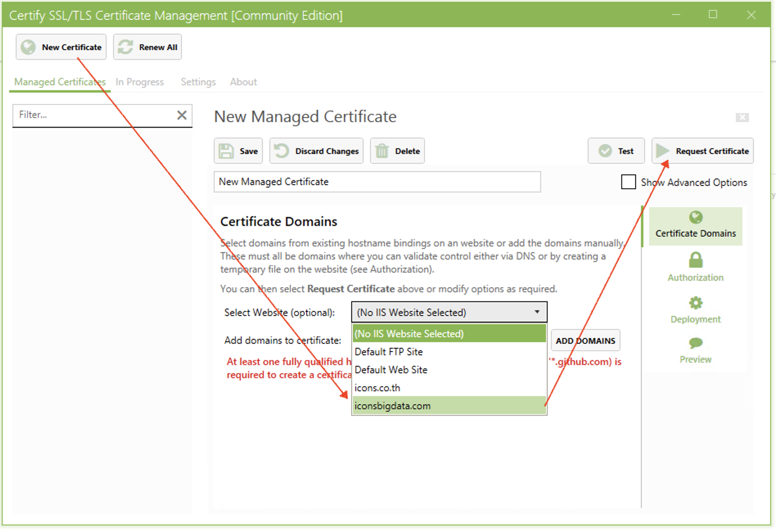The width and height of the screenshot is (776, 532).
Task: Open the Authorization padlock section
Action: 695,267
